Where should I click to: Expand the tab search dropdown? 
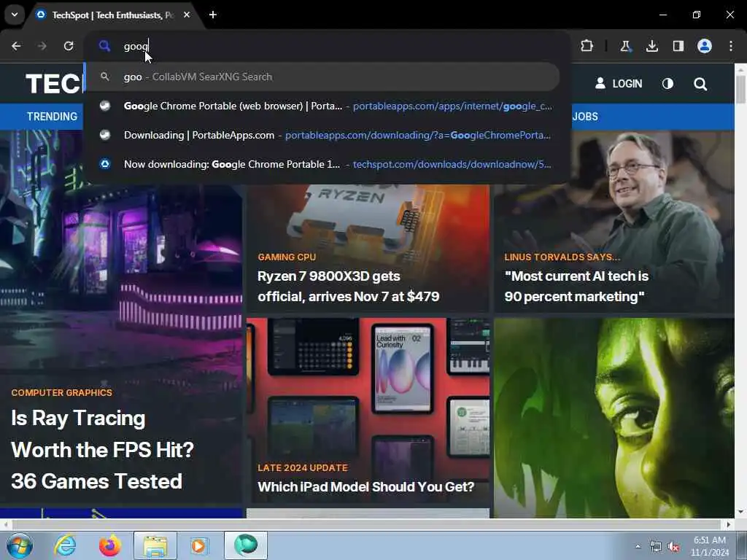[15, 15]
